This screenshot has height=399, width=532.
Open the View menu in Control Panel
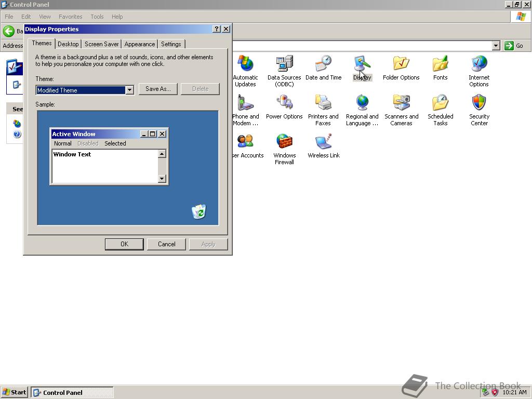pyautogui.click(x=45, y=17)
